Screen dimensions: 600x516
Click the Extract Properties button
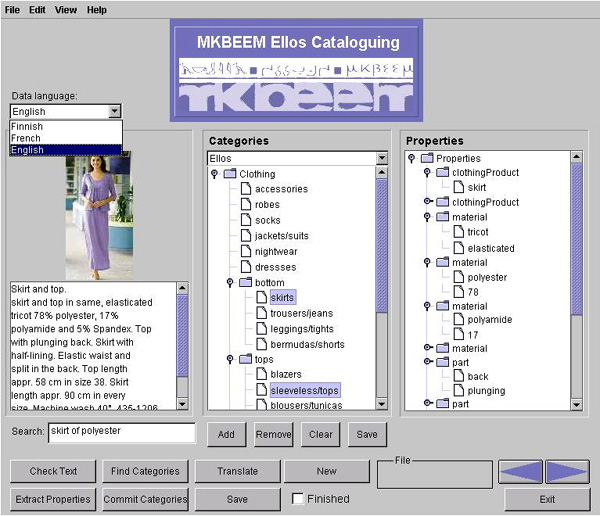point(53,500)
